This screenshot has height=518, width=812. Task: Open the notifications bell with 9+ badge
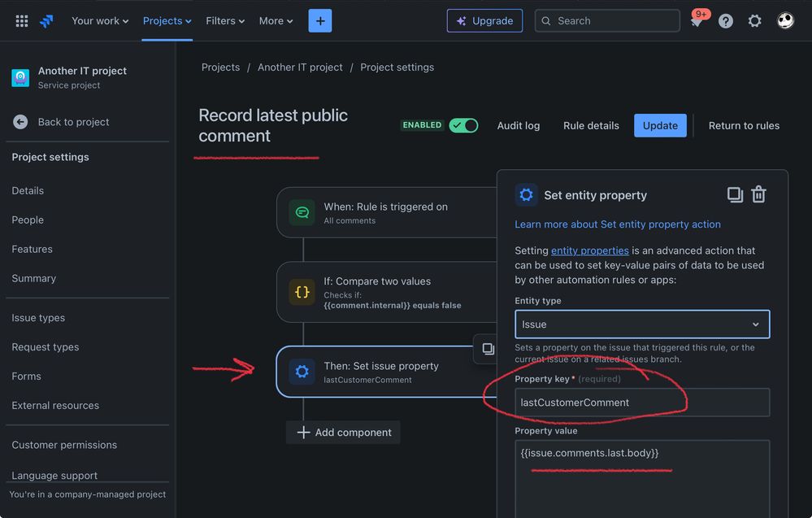pyautogui.click(x=697, y=20)
